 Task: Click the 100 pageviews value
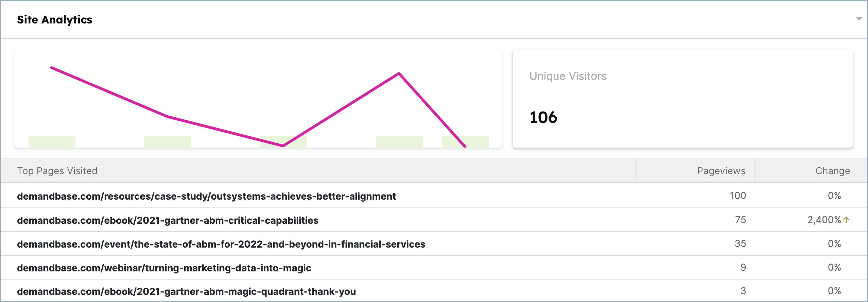[737, 196]
